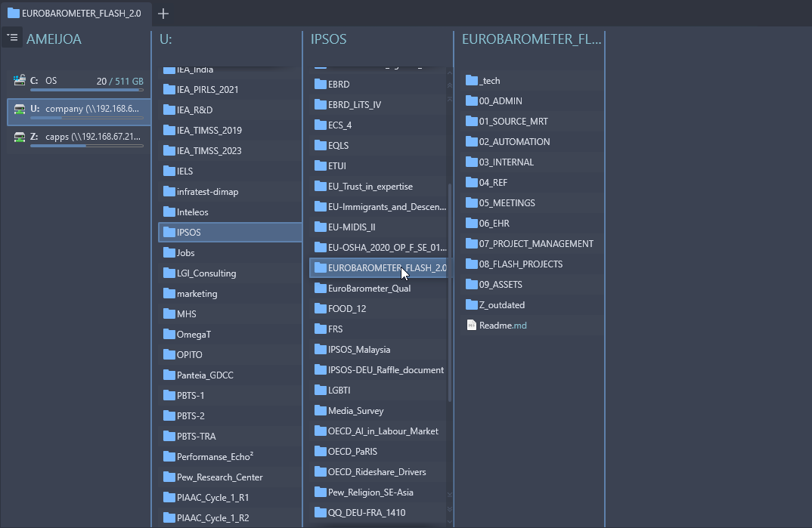The image size is (812, 528).
Task: Open the Pew_Religion_SE-Asia folder
Action: [x=378, y=492]
